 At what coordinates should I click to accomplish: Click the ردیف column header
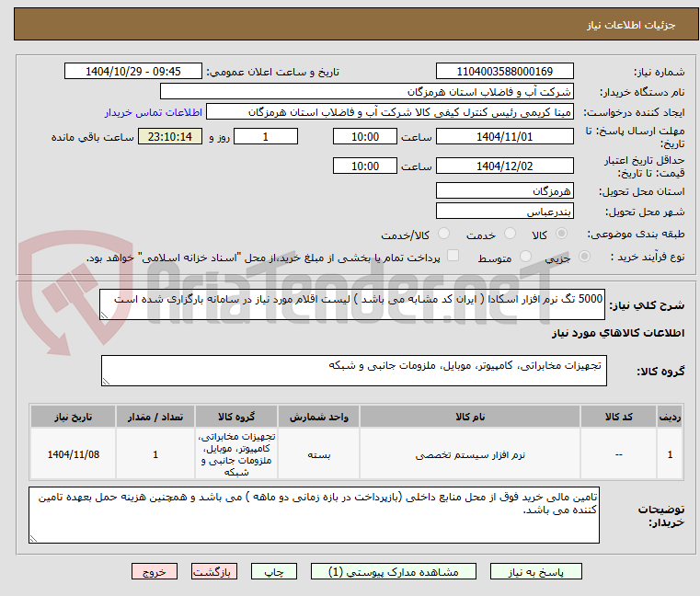[670, 417]
